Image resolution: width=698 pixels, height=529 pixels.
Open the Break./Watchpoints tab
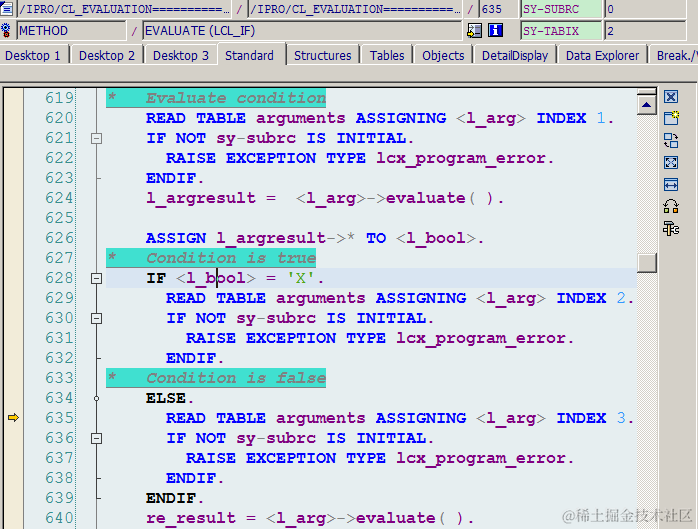[x=674, y=56]
